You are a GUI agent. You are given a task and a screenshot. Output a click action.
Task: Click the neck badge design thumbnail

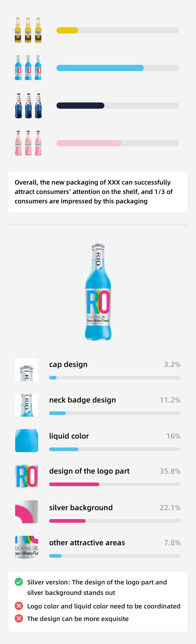tap(27, 405)
